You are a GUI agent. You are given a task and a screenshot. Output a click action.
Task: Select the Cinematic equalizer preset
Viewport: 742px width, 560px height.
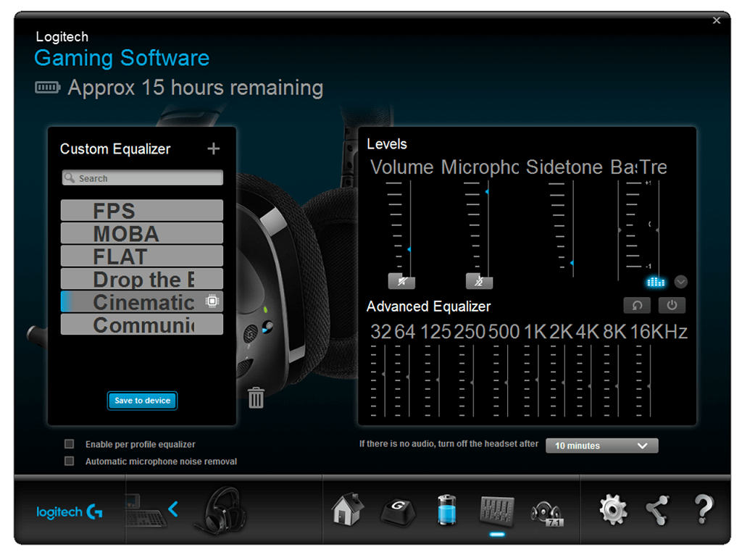coord(142,301)
